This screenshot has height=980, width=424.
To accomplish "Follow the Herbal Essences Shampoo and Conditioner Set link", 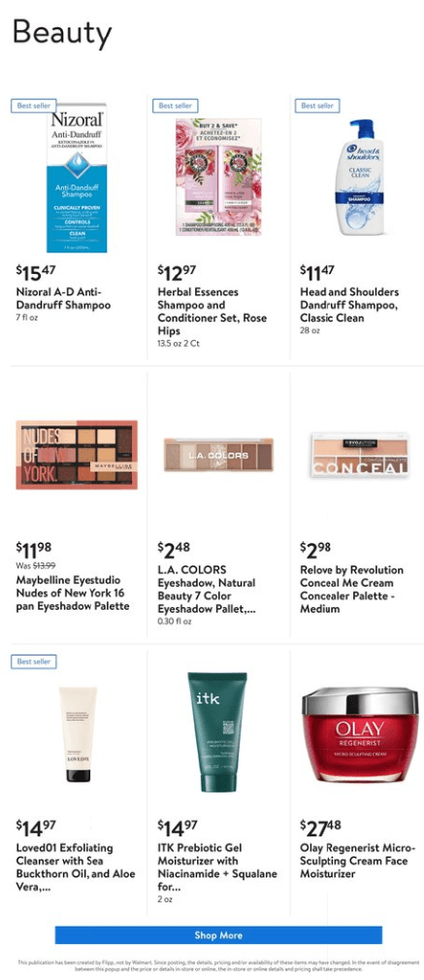I will (x=212, y=311).
